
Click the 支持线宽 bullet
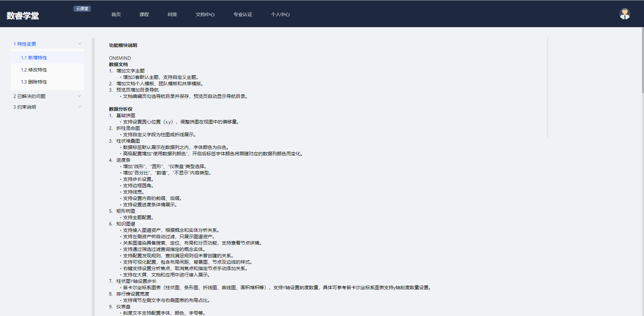(x=133, y=192)
